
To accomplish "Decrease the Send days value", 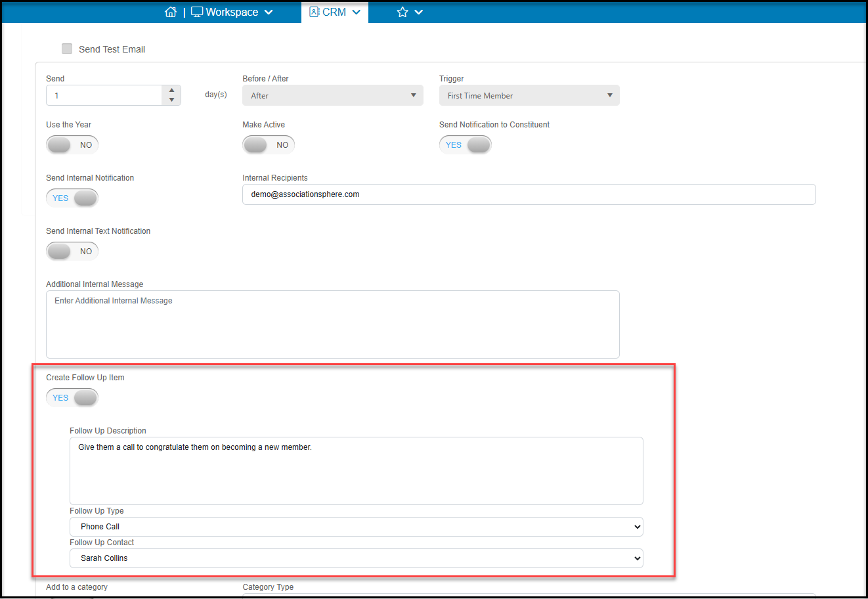I will (x=171, y=100).
